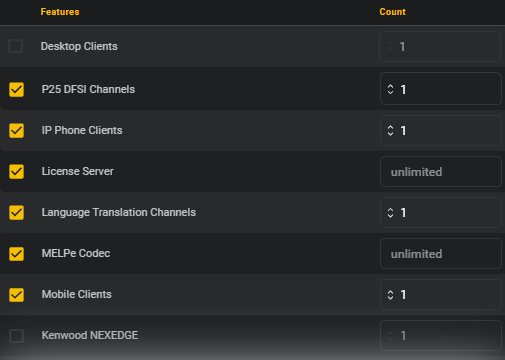Focus the Desktop Clients count field
The image size is (505, 360).
tap(440, 46)
